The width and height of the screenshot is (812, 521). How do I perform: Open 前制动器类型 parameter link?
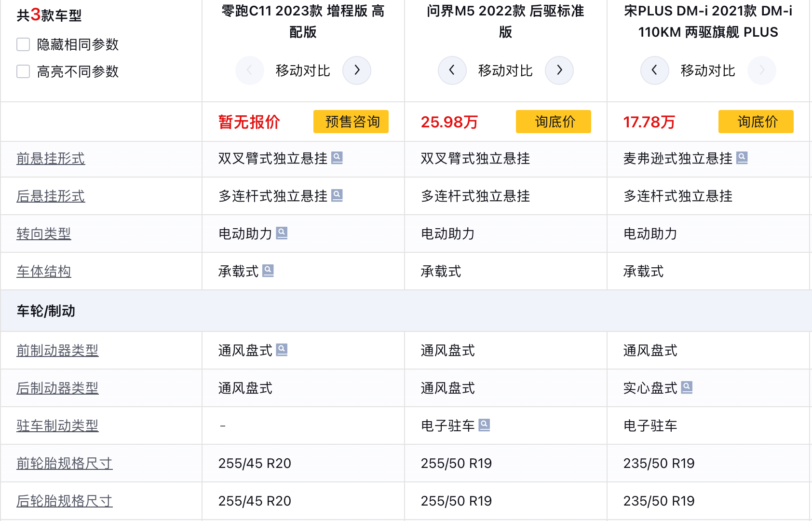[57, 351]
